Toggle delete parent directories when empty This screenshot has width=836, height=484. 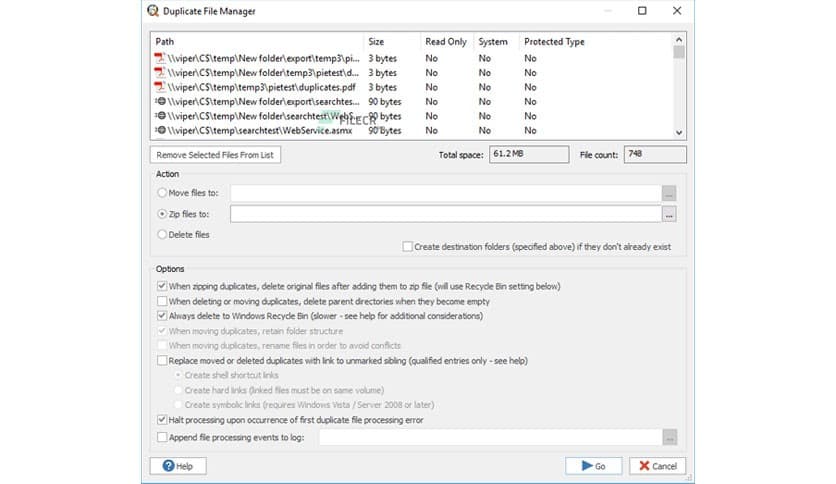(162, 301)
